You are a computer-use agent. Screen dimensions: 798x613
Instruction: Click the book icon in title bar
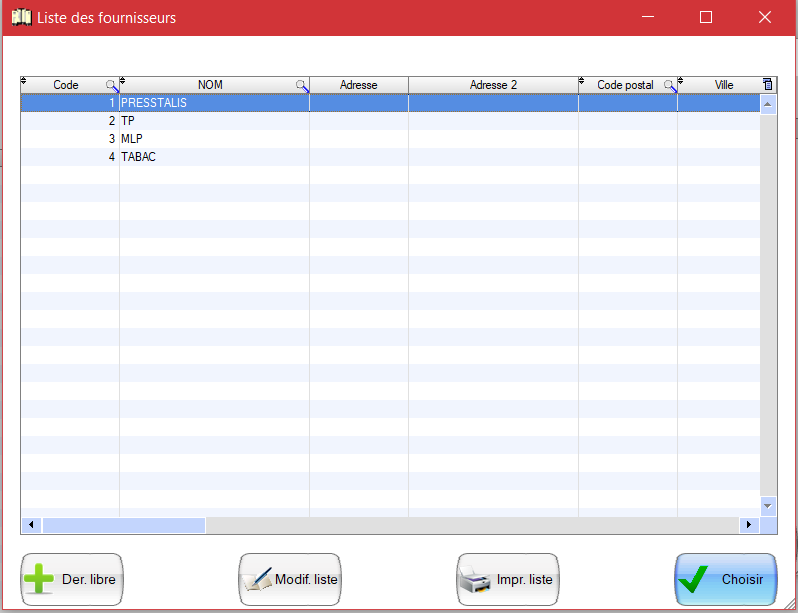click(20, 17)
